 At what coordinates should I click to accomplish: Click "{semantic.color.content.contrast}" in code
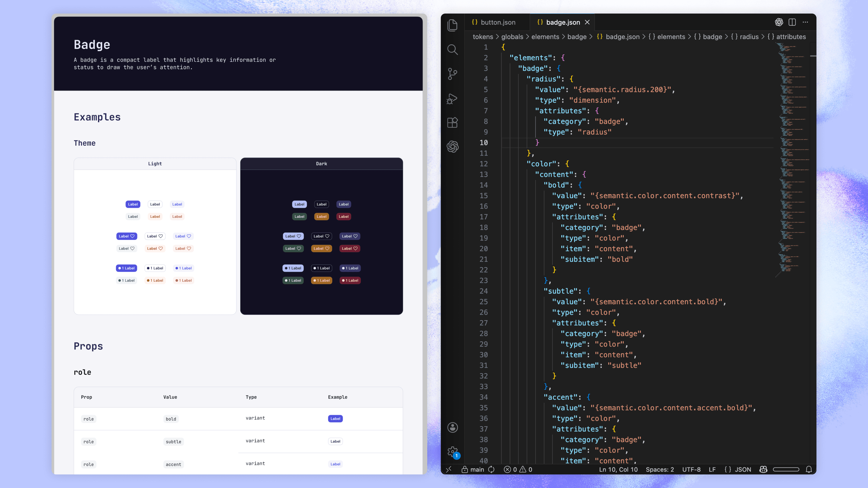[x=665, y=196]
